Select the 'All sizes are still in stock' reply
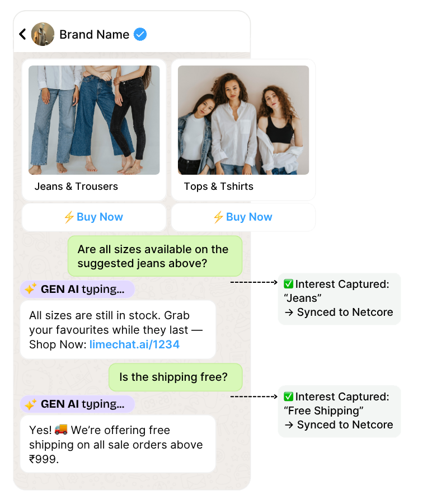The image size is (446, 504). click(x=118, y=330)
